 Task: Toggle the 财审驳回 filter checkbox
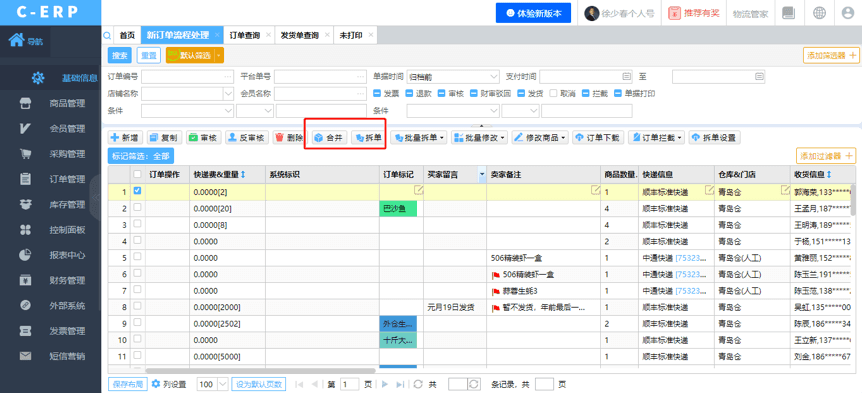click(x=474, y=93)
